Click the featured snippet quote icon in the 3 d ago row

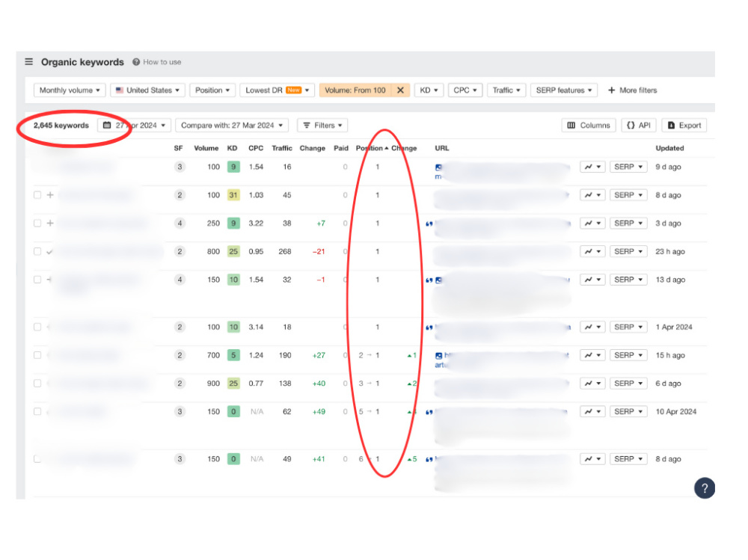429,224
